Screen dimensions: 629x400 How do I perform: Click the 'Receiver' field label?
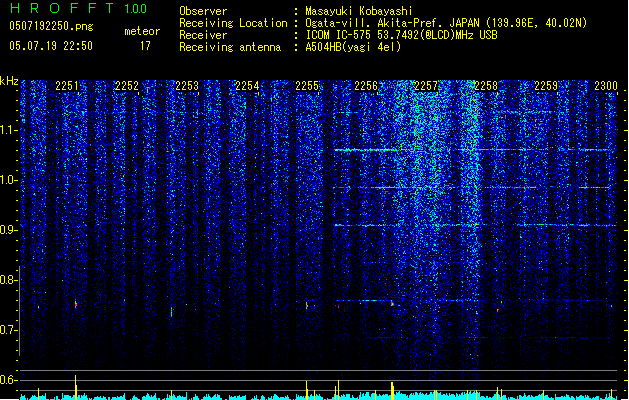click(x=203, y=35)
